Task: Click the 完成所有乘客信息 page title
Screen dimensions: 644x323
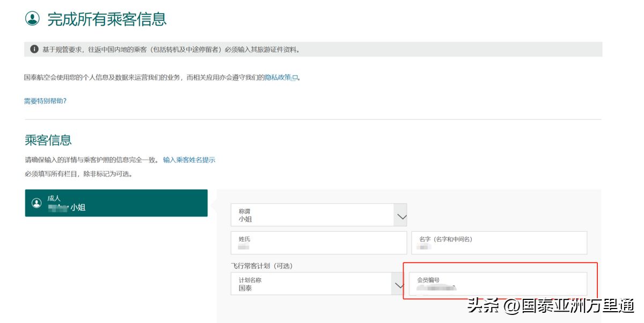Action: click(107, 19)
